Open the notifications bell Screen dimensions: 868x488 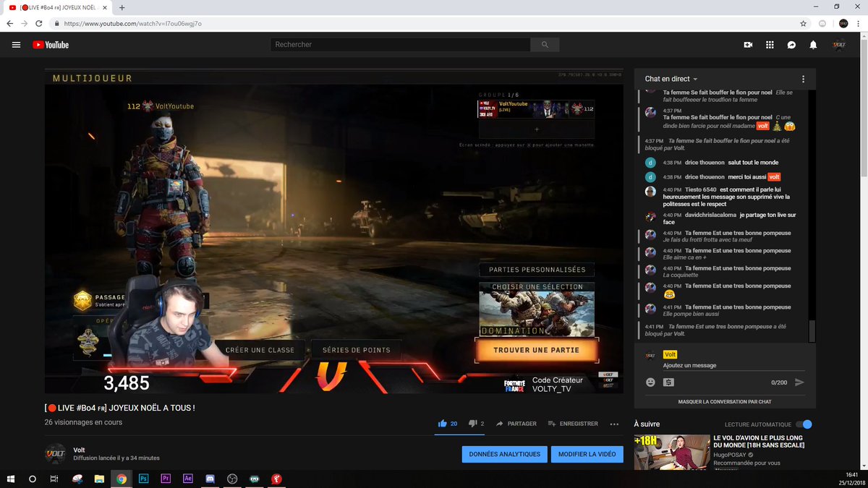coord(813,45)
